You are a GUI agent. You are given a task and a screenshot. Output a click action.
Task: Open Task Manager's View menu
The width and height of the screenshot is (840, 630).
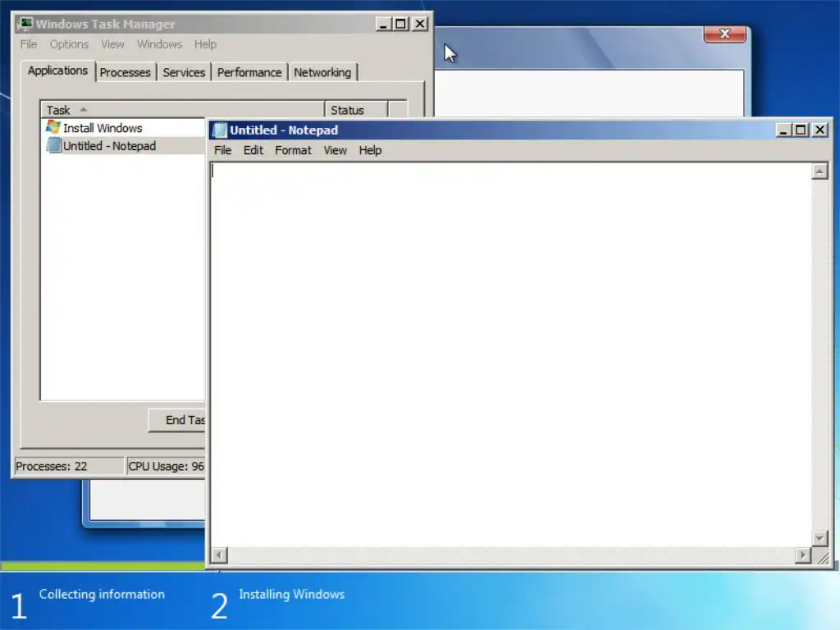(112, 44)
